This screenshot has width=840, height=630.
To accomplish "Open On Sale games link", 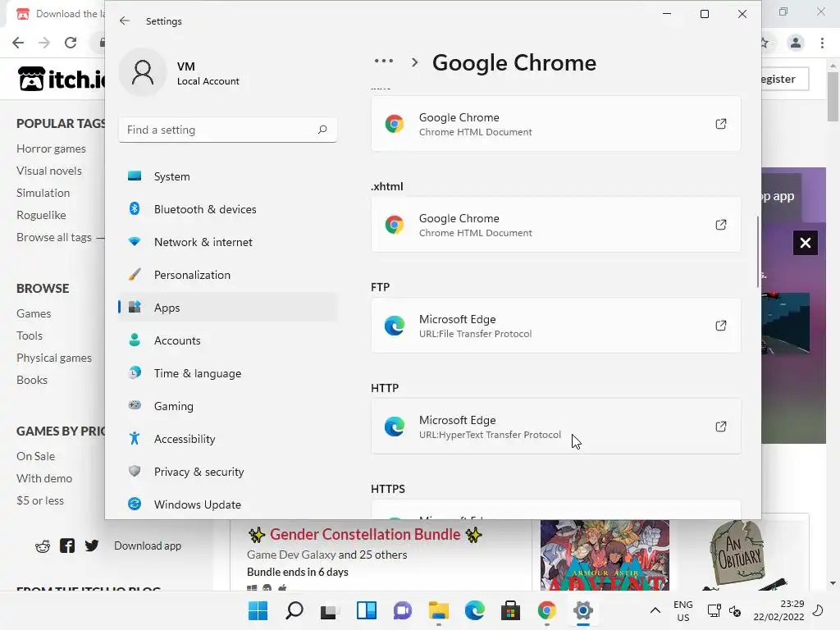I will click(x=35, y=456).
